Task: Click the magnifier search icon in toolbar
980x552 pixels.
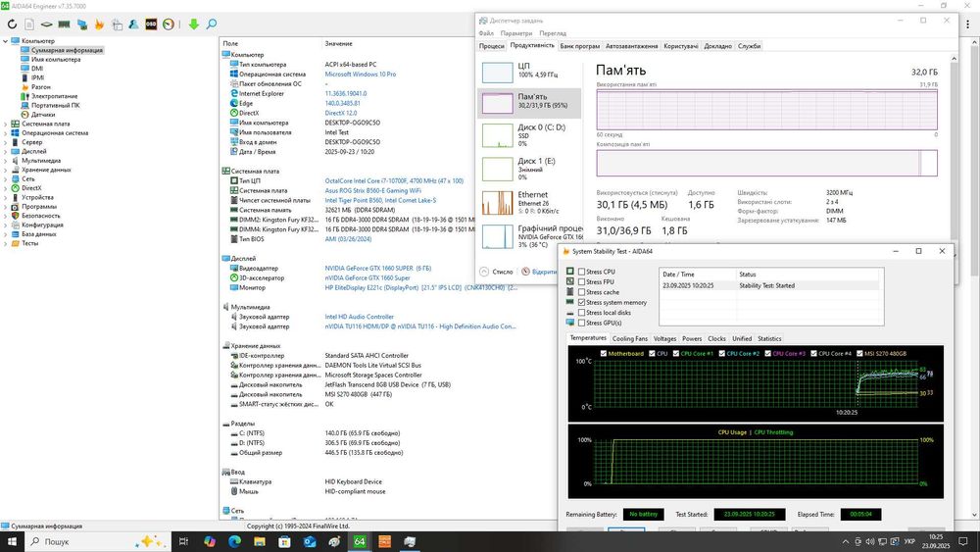Action: tap(212, 25)
